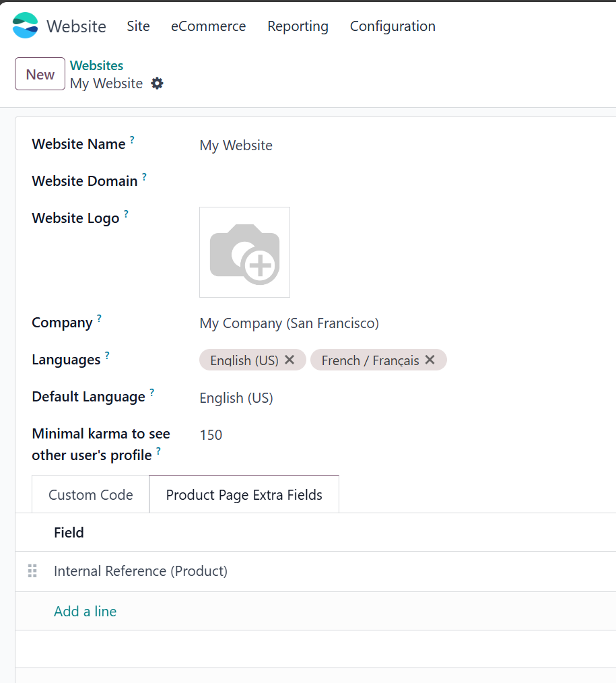Show help tooltip for Website Domain
Viewport: 616px width, 683px height.
pos(144,177)
